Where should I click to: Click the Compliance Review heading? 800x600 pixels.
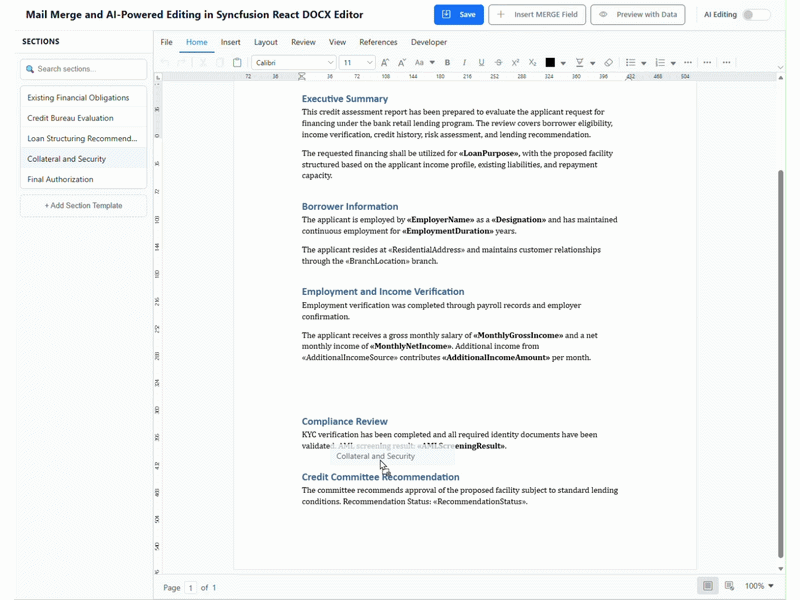coord(344,421)
